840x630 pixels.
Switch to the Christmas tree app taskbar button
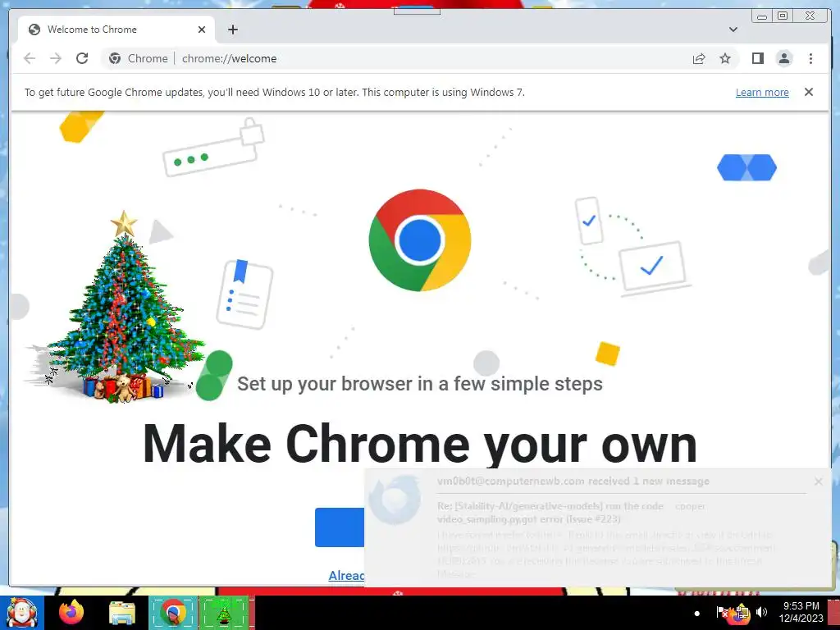click(x=224, y=613)
